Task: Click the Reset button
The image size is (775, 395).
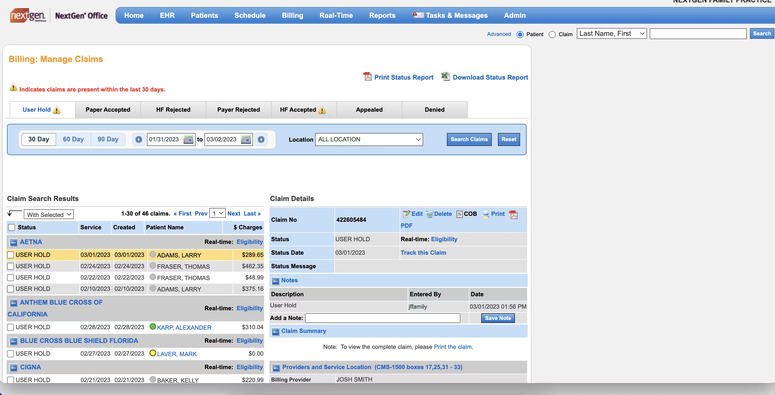Action: point(509,139)
